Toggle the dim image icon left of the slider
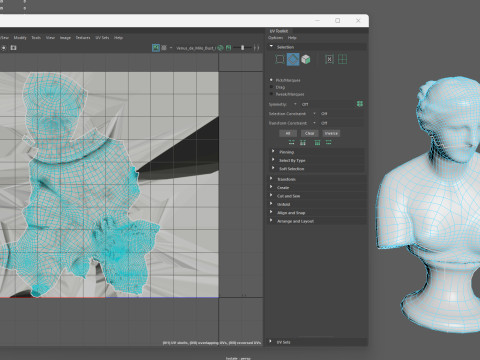This screenshot has height=360, width=480. (x=228, y=48)
